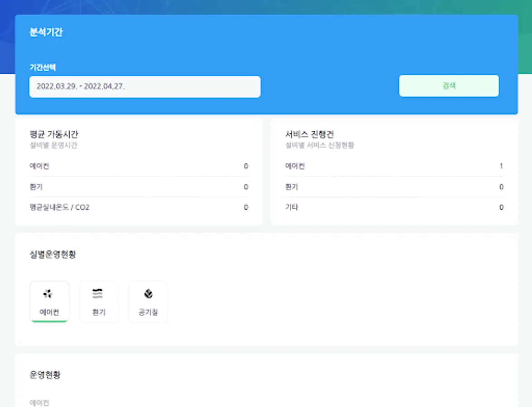Open the 2022.03.29 - 2022.04.27 date range field
Viewport: 532px width, 407px height.
[145, 86]
